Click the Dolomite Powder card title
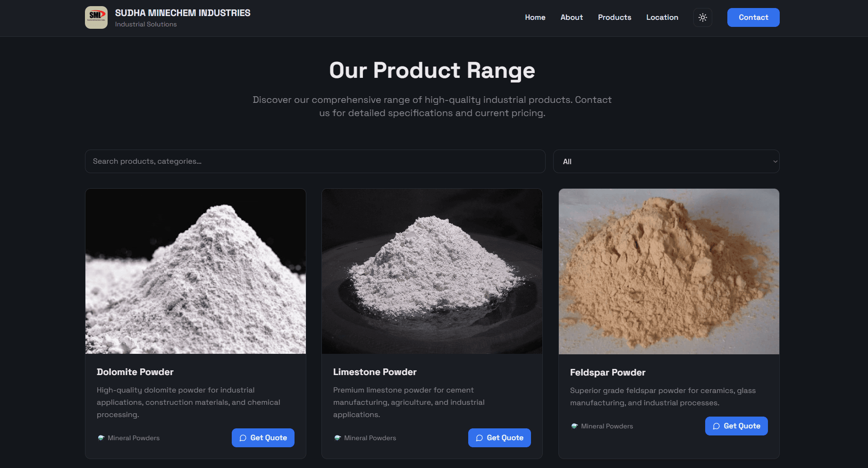868x468 pixels. tap(135, 372)
